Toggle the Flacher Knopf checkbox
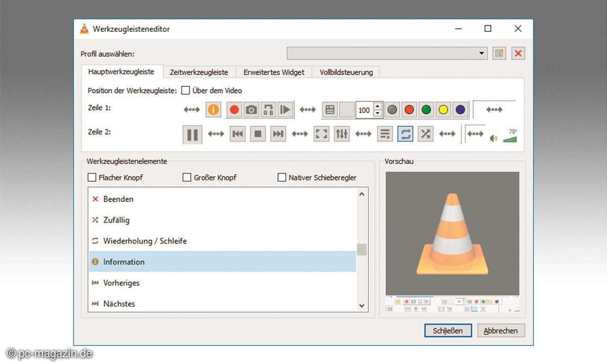 coord(92,177)
